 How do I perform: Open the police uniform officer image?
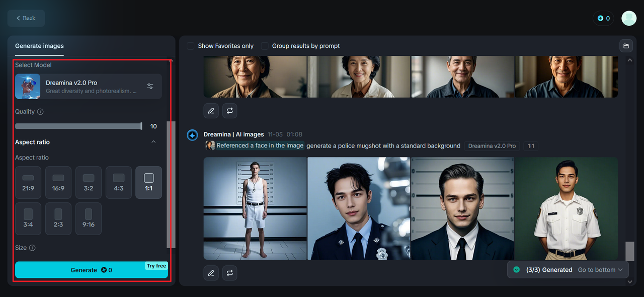click(x=359, y=208)
